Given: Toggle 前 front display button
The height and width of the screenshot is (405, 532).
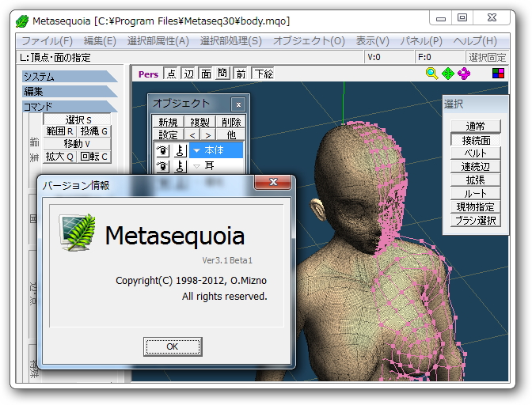Looking at the screenshot, I should coord(241,74).
